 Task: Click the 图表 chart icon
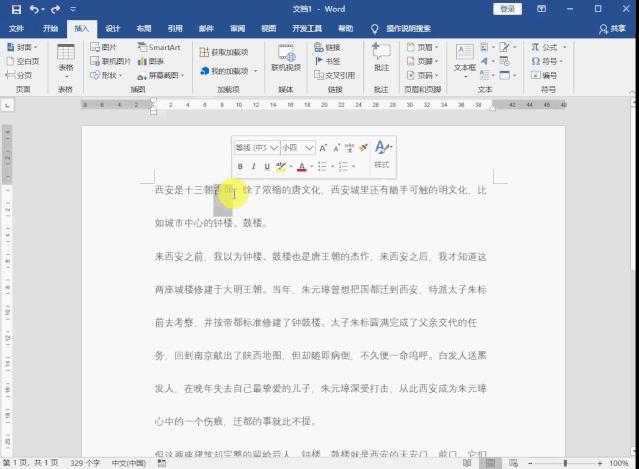click(x=150, y=61)
